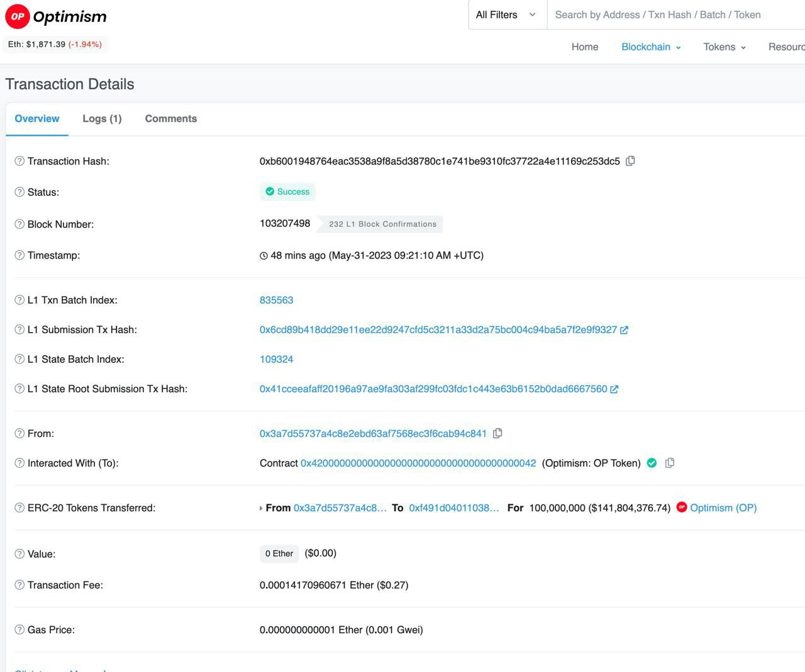Go to Home in navigation
Screen dimensions: 805x672
pos(585,47)
